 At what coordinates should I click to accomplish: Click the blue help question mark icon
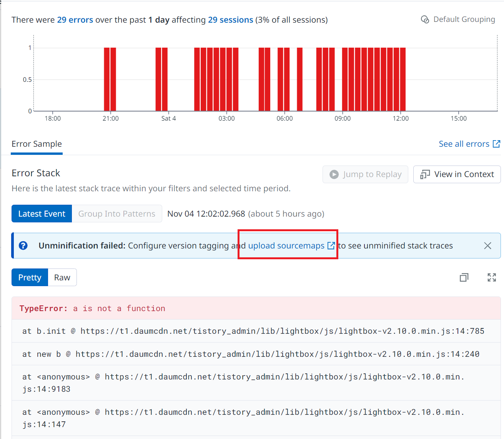23,245
